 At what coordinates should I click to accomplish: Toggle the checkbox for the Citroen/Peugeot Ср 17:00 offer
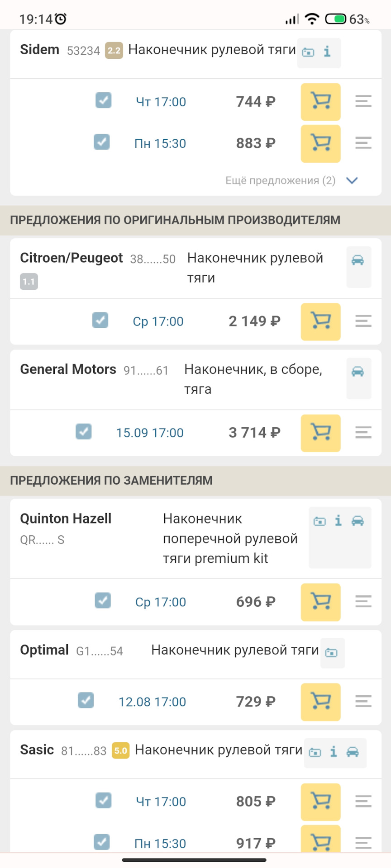[x=100, y=320]
